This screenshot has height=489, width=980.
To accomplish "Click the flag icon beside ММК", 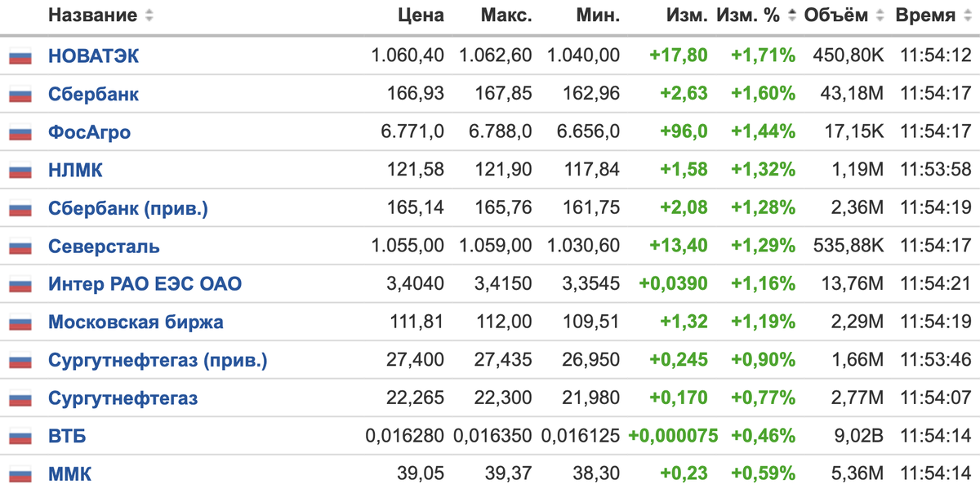I will click(x=20, y=475).
